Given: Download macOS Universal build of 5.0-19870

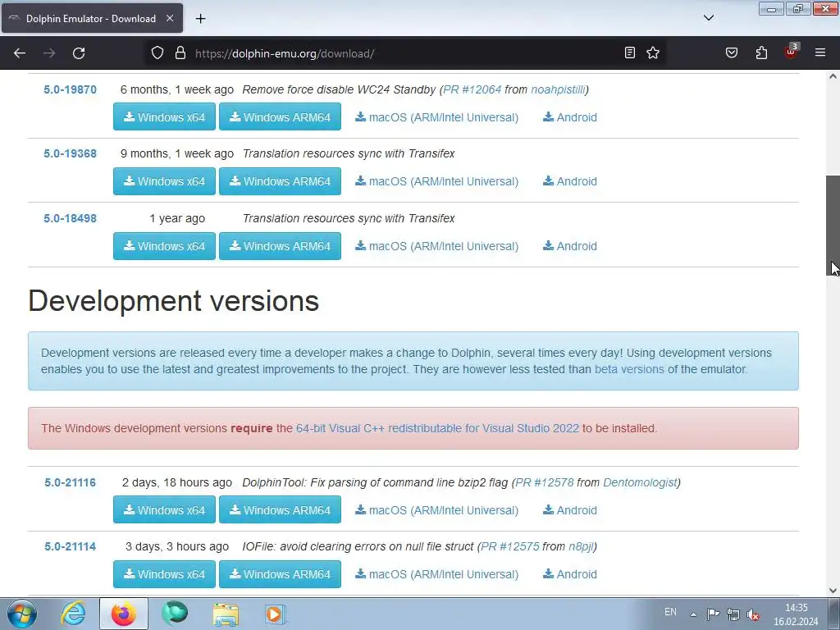Looking at the screenshot, I should pos(436,117).
